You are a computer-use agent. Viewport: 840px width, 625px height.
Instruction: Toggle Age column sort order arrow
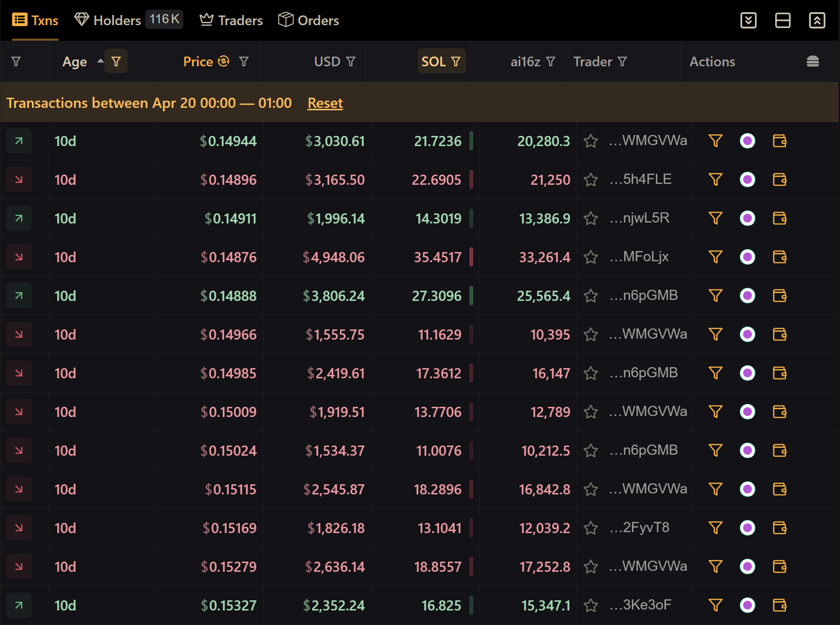point(100,61)
